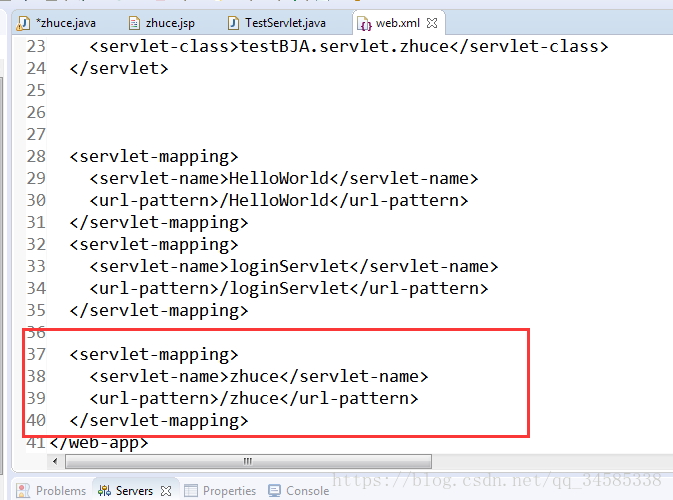673x500 pixels.
Task: Click <servlet-mapping> opening tag on line 28
Action: pos(154,156)
